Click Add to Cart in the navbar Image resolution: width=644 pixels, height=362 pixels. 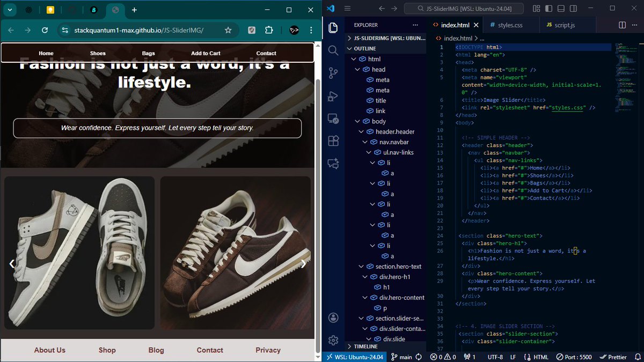[x=206, y=53]
